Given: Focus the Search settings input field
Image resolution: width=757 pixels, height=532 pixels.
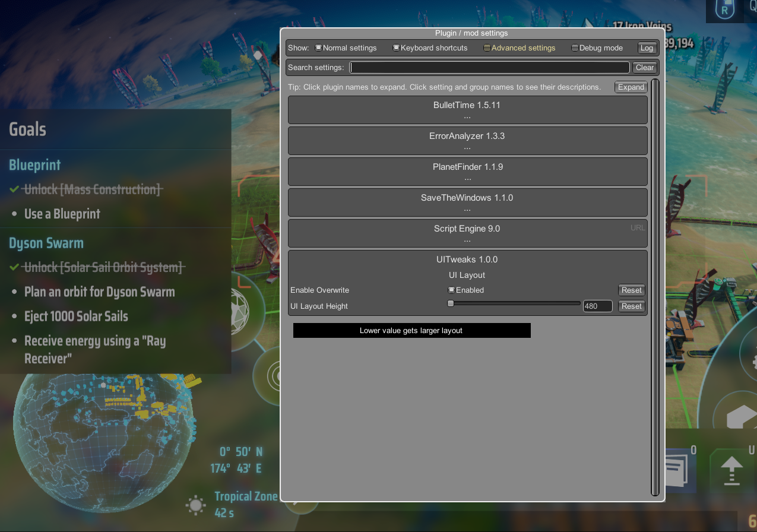Looking at the screenshot, I should [x=489, y=67].
